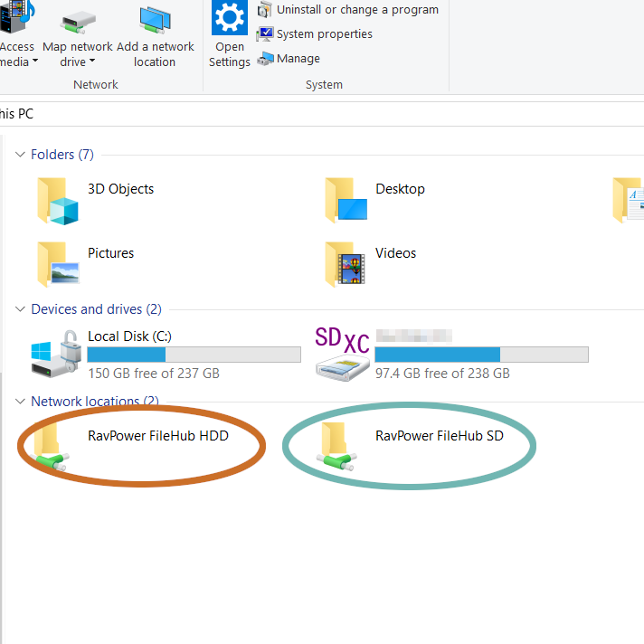
Task: Click the 97.4 GB free of 238 GB text
Action: (442, 374)
